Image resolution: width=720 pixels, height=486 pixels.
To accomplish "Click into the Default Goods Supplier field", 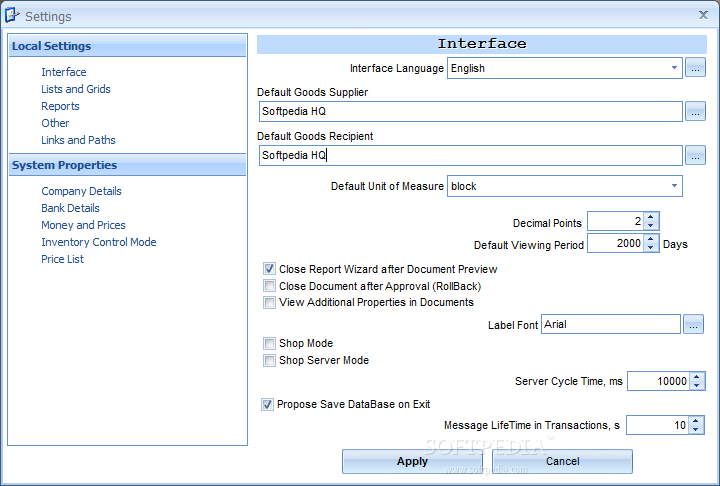I will pos(471,112).
